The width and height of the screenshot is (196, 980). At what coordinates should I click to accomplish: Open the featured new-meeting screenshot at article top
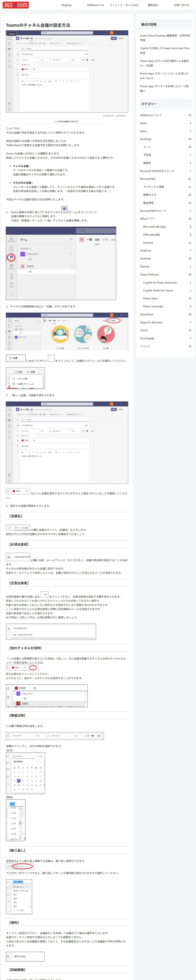[x=67, y=72]
